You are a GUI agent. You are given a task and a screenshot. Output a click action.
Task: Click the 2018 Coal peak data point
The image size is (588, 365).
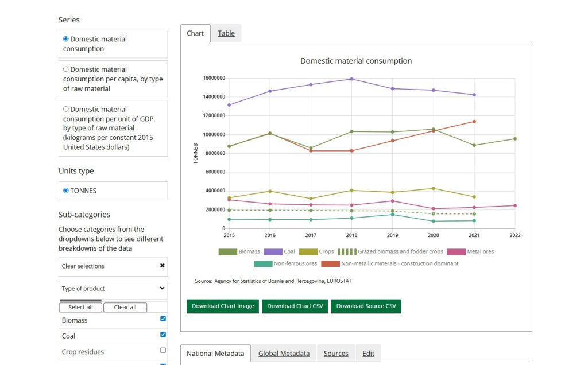pos(351,79)
